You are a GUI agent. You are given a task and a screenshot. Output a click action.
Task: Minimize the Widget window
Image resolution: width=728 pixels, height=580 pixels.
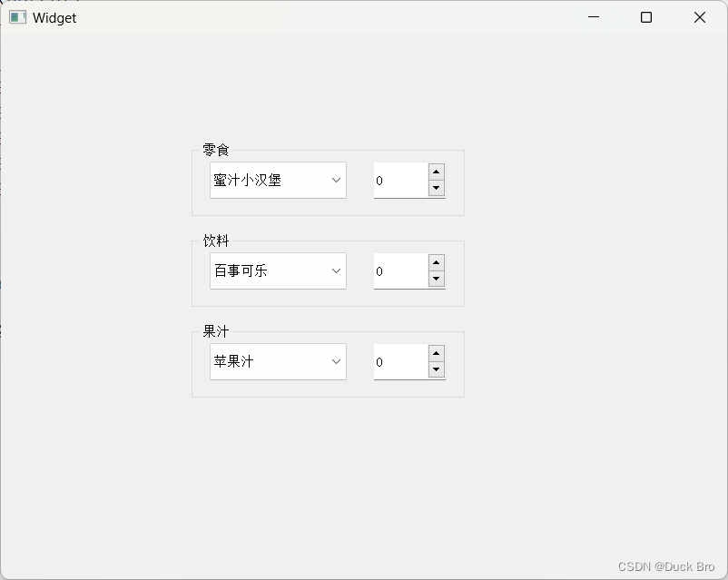tap(594, 17)
